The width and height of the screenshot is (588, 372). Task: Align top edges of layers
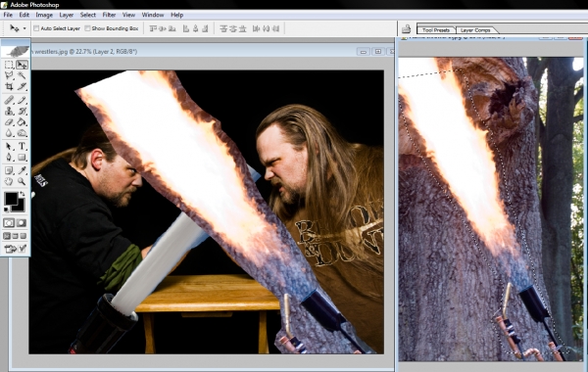coord(153,28)
